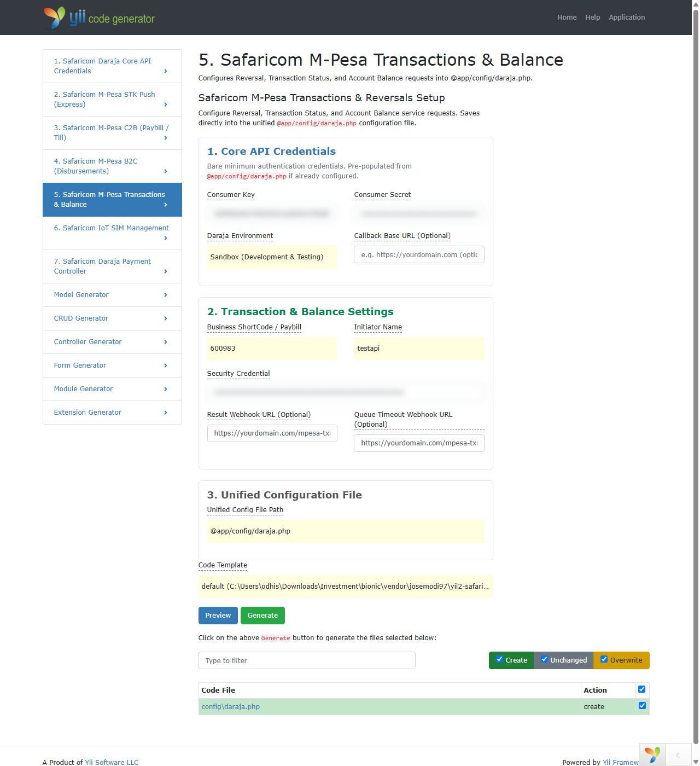Image resolution: width=700 pixels, height=766 pixels.
Task: Click the Code Template label
Action: click(223, 565)
